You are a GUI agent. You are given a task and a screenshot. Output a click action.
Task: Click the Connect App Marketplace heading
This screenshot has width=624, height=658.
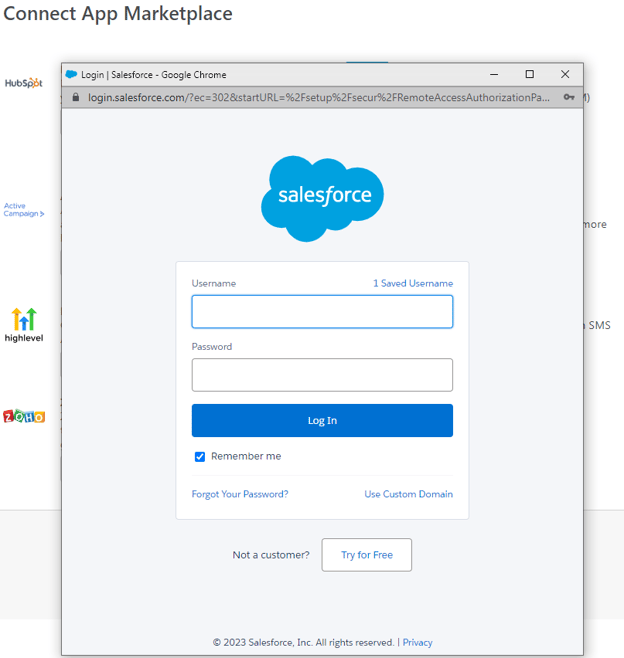click(118, 13)
